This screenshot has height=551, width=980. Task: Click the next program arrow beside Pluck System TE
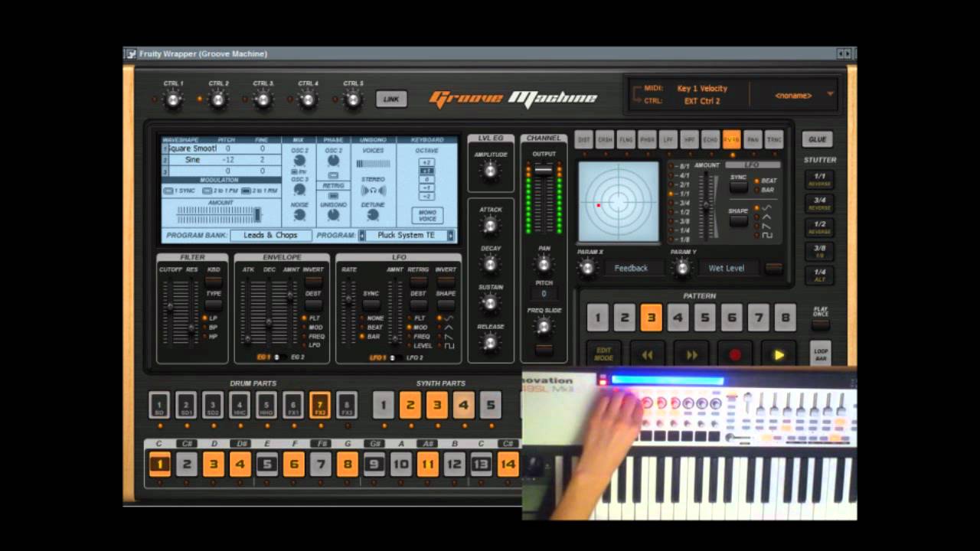[x=451, y=236]
